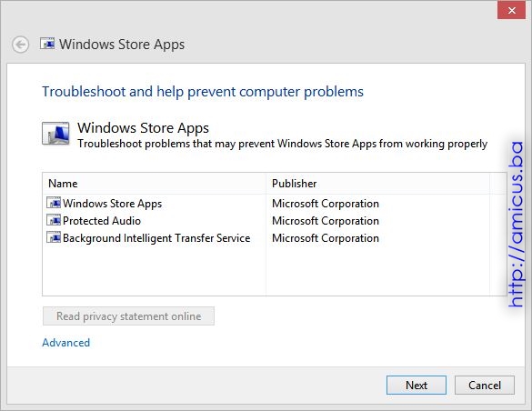
Task: Click the Windows Store Apps title bar icon
Action: (47, 44)
